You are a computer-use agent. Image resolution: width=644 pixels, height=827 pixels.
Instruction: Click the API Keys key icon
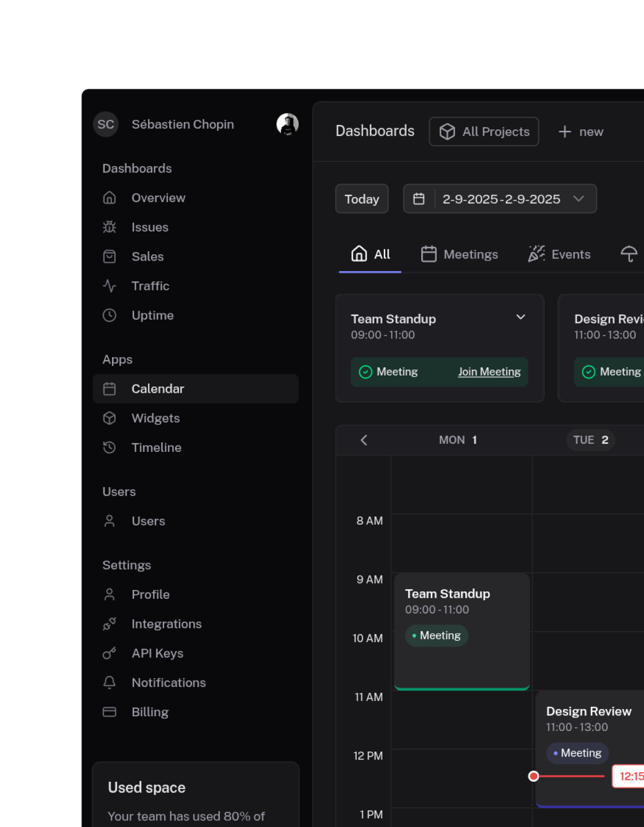click(109, 653)
